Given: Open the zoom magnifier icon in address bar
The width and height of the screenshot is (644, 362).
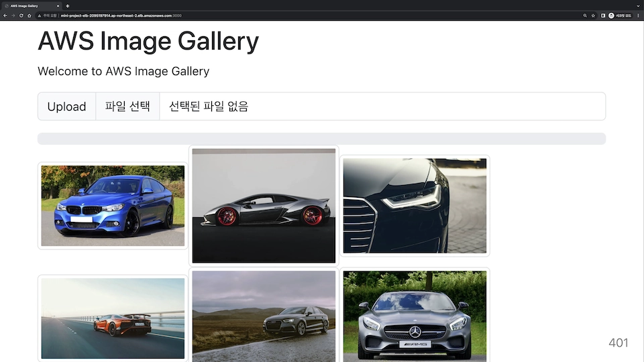Looking at the screenshot, I should coord(585,15).
